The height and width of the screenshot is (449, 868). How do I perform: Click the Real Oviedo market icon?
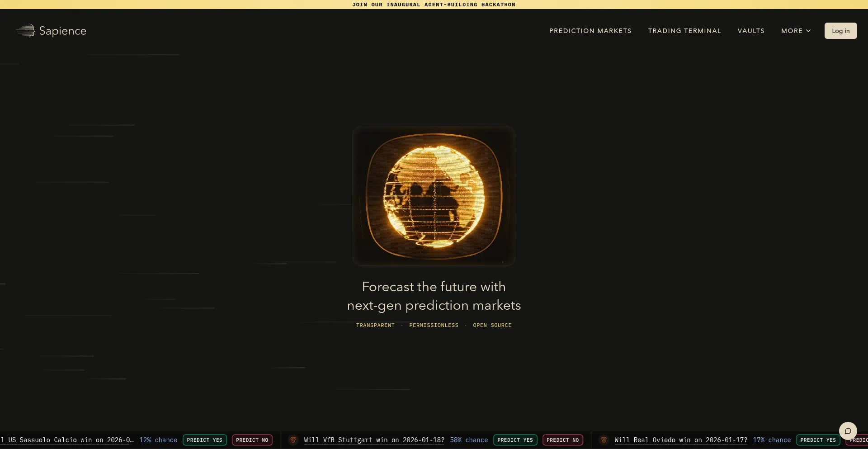click(604, 440)
